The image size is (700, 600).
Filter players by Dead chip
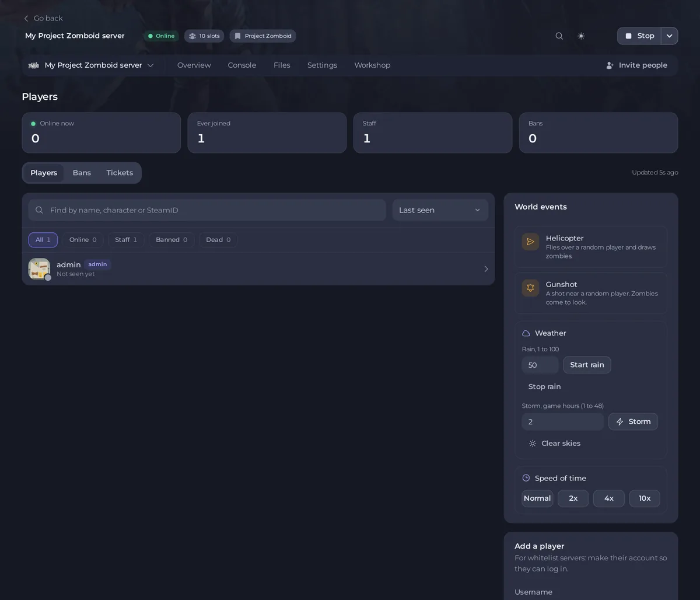pyautogui.click(x=218, y=240)
